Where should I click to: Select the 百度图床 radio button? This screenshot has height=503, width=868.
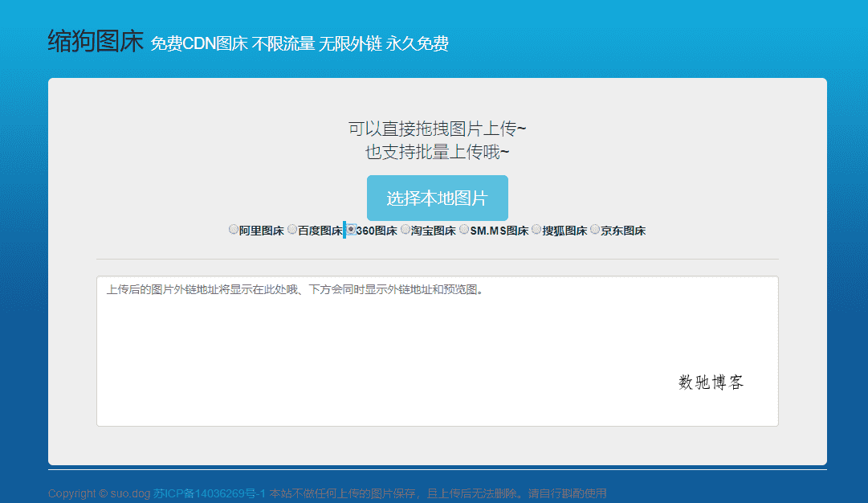292,229
